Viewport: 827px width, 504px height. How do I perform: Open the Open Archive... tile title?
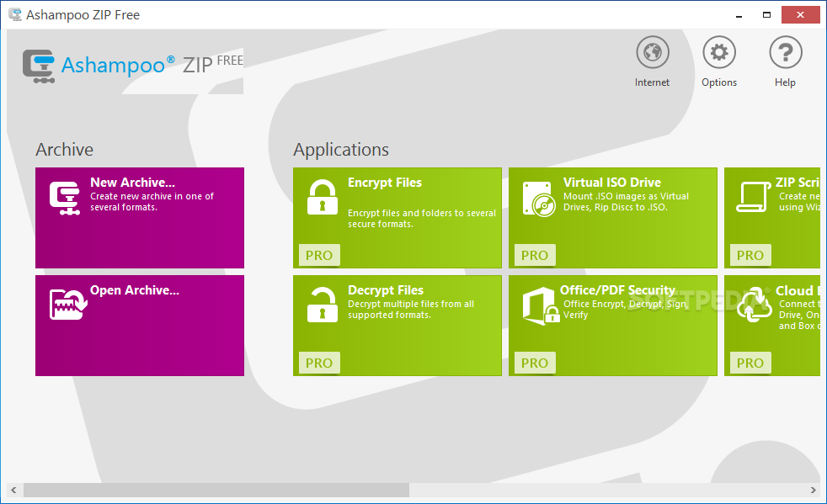pos(135,290)
